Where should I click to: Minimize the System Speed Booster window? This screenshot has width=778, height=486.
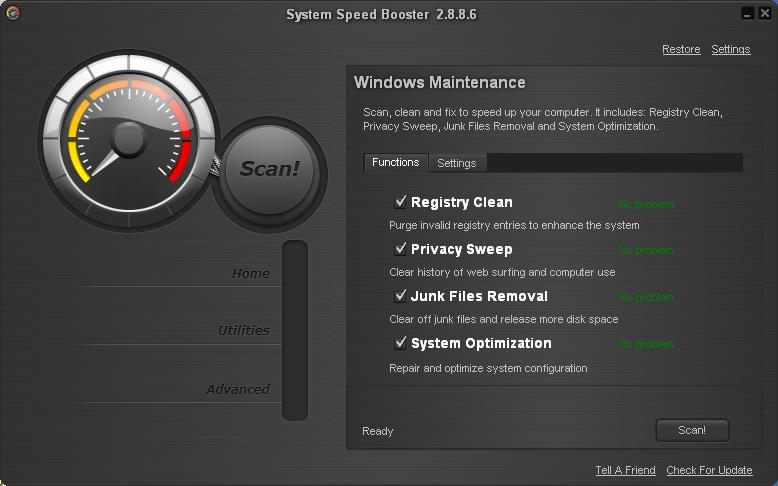click(x=748, y=13)
